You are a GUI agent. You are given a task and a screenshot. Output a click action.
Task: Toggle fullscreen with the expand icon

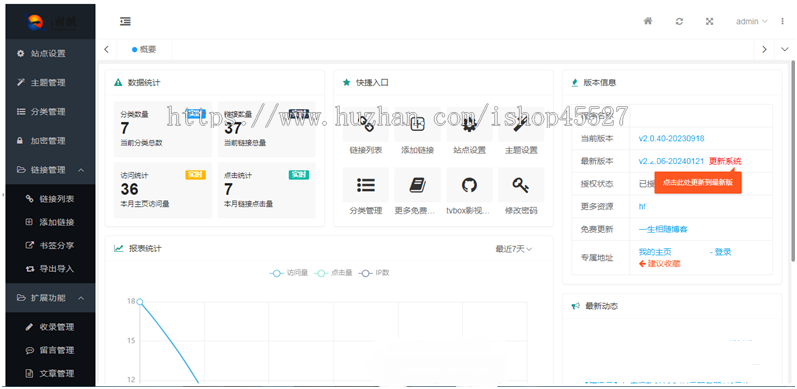(x=710, y=21)
